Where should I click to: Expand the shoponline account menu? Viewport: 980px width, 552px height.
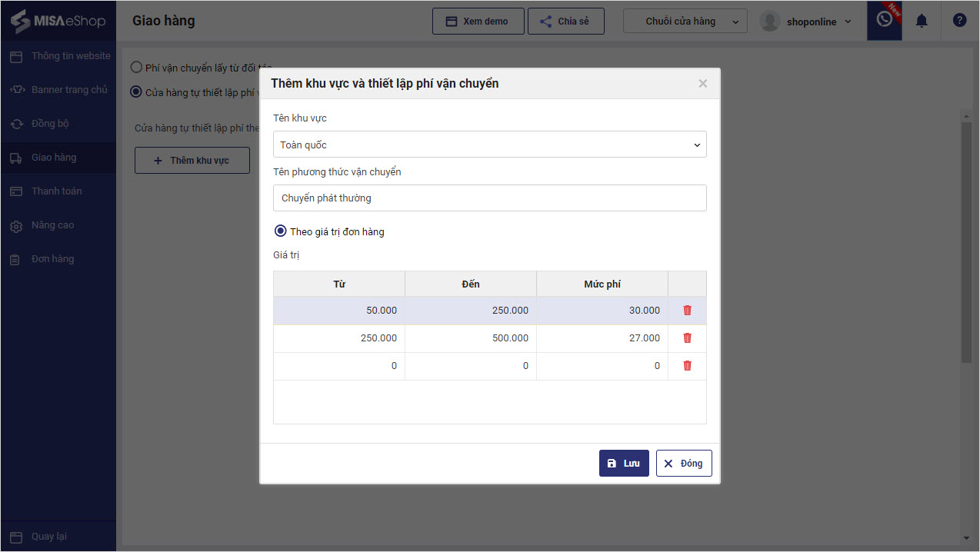[x=848, y=22]
